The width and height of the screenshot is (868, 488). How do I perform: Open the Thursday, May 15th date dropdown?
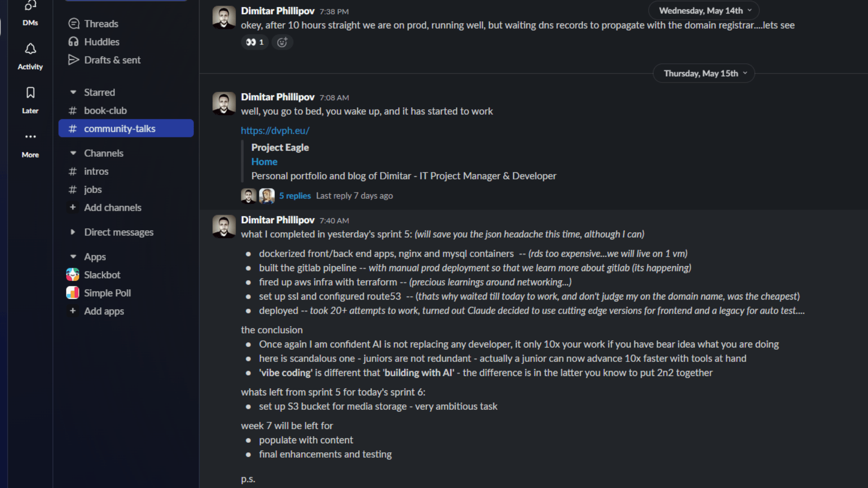(703, 73)
